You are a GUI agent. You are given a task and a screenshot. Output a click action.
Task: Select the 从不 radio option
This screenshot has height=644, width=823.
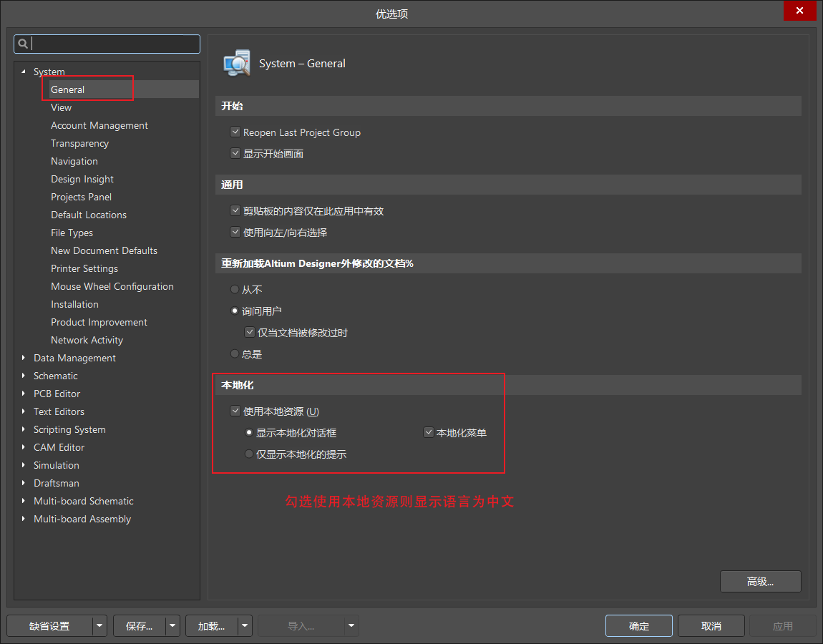(x=235, y=290)
